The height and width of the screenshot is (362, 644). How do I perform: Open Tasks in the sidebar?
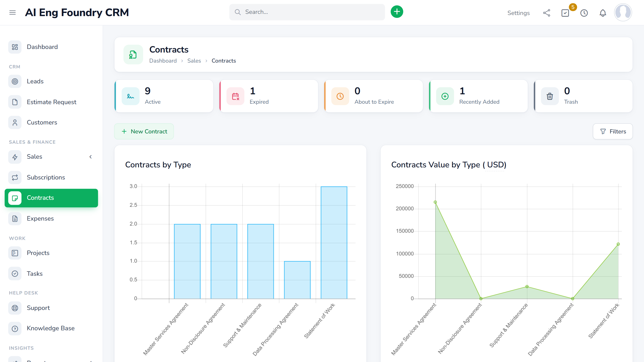[x=51, y=274]
